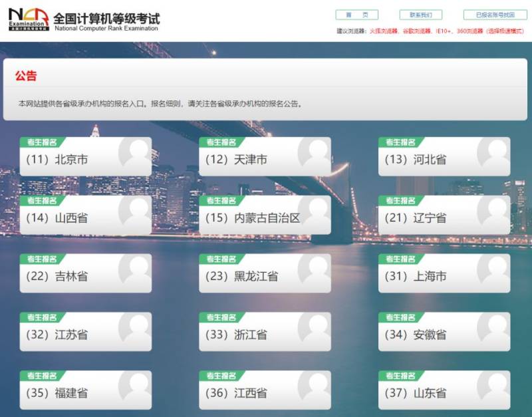The image size is (532, 417).
Task: Open registration for (11) 北京市
Action: [86, 156]
